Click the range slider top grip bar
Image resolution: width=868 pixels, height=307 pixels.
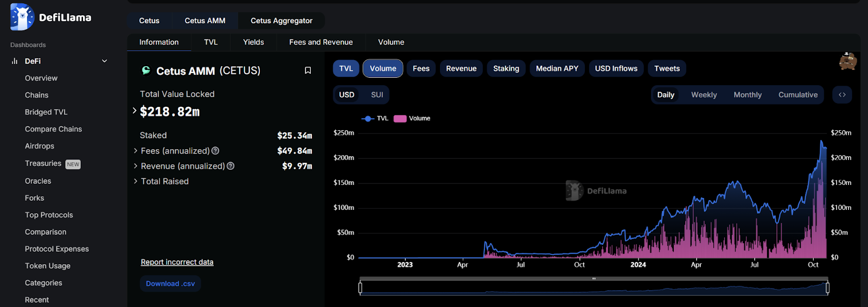594,279
